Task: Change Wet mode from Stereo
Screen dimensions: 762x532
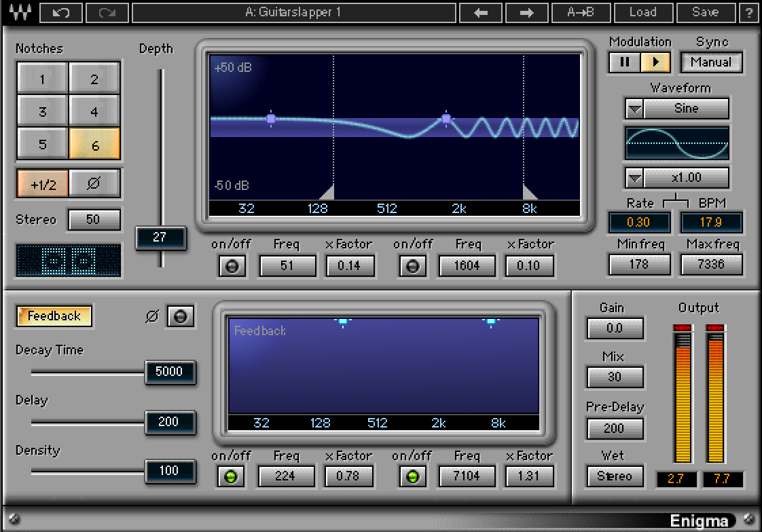Action: coord(615,476)
